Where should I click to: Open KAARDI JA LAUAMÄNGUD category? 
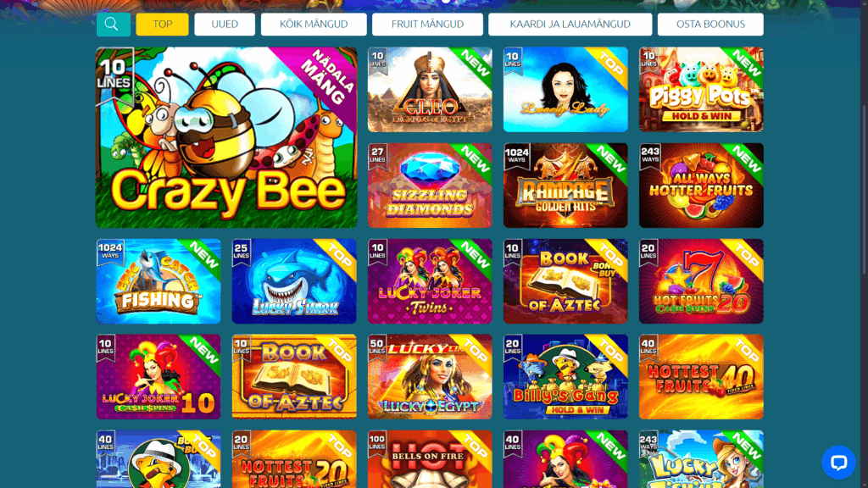click(x=570, y=25)
